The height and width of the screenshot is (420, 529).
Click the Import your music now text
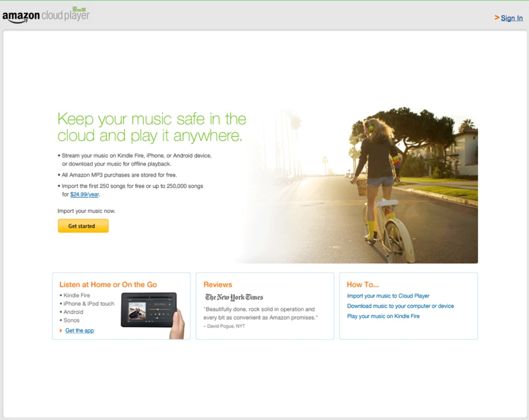tap(86, 211)
